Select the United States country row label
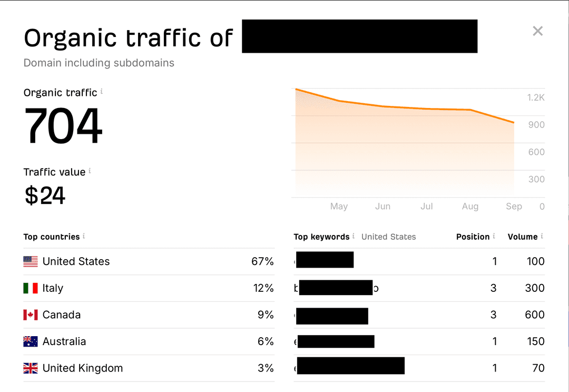Viewport: 569px width, 392px height. coord(76,261)
